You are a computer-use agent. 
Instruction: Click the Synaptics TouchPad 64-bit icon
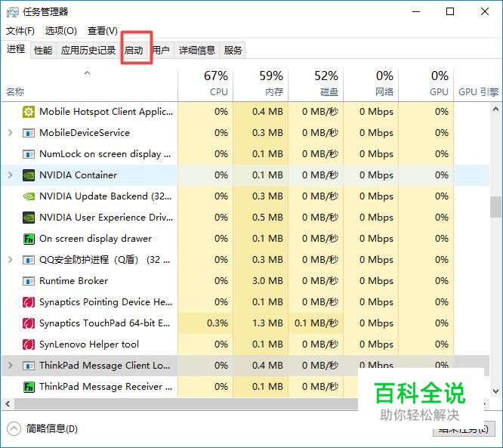click(x=29, y=323)
